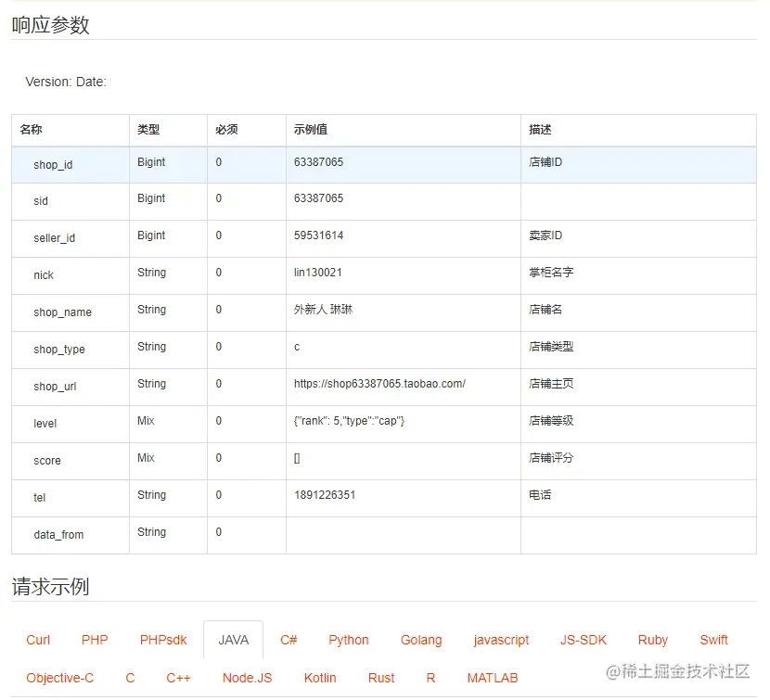Open the Ruby code tab
The image size is (770, 700).
652,640
